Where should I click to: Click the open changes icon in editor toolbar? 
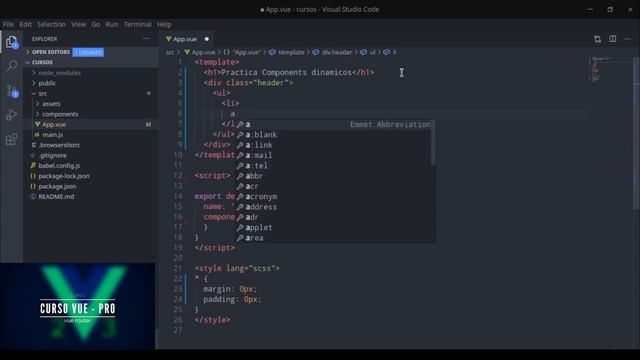(598, 39)
